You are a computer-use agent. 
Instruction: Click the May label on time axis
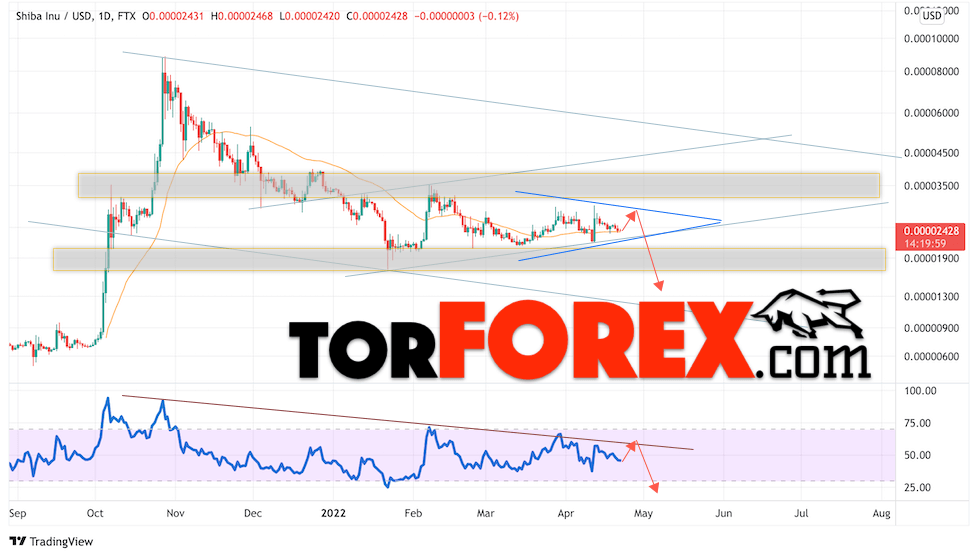643,513
